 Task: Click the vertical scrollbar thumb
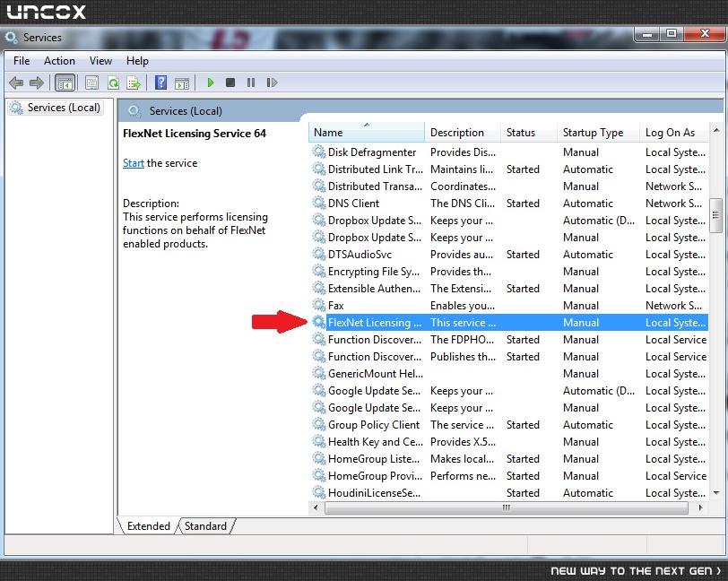[x=716, y=215]
